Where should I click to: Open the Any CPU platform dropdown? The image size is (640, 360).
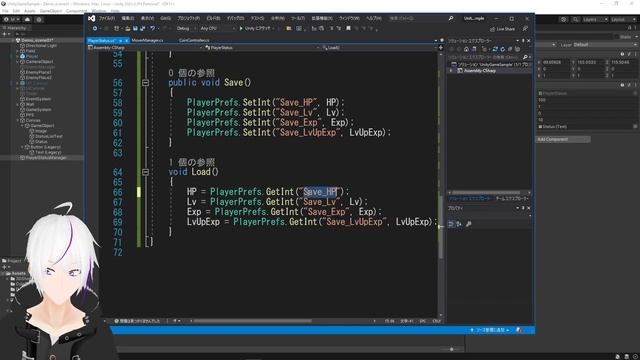(x=218, y=29)
